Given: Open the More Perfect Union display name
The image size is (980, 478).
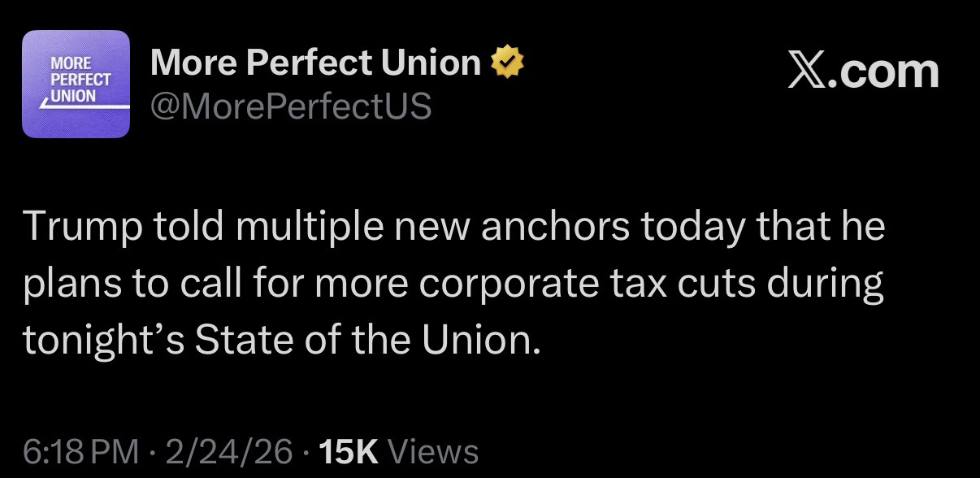Looking at the screenshot, I should coord(316,63).
